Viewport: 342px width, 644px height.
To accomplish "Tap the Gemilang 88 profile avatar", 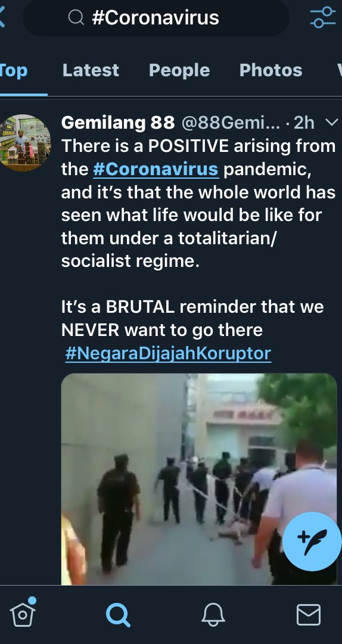I will tap(24, 142).
